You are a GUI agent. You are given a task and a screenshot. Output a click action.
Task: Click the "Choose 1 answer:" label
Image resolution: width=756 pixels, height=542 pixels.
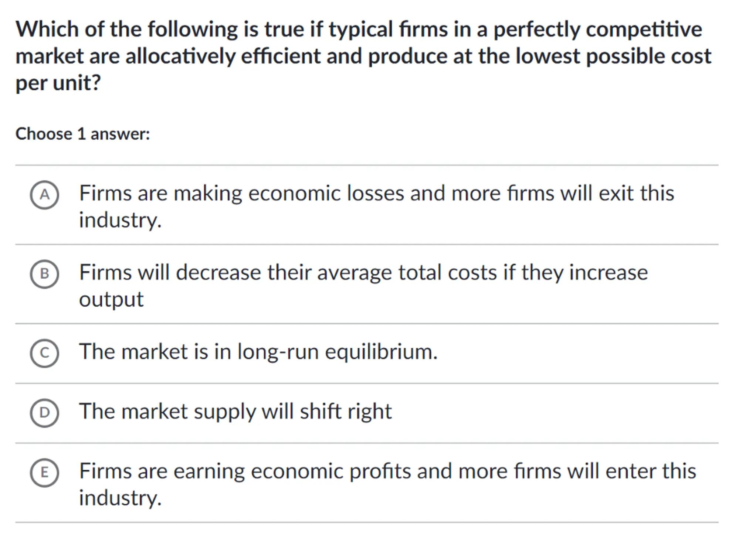[x=83, y=134]
